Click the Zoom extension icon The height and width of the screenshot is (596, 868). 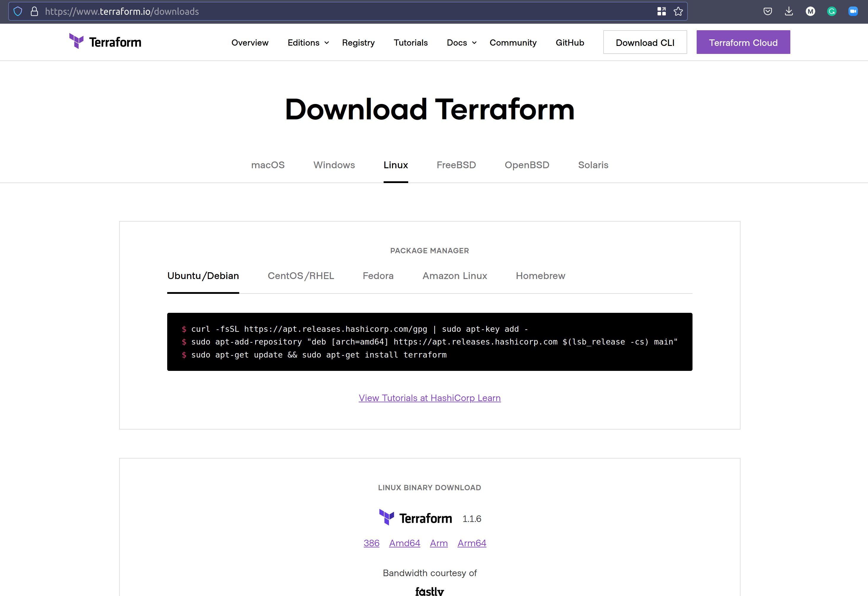click(x=853, y=11)
